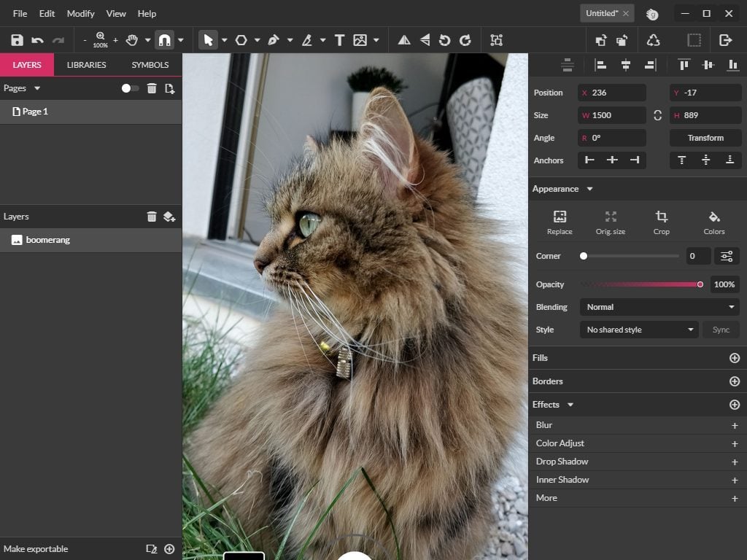Screen dimensions: 747x560
Task: Open the corner settings icon
Action: tap(727, 256)
